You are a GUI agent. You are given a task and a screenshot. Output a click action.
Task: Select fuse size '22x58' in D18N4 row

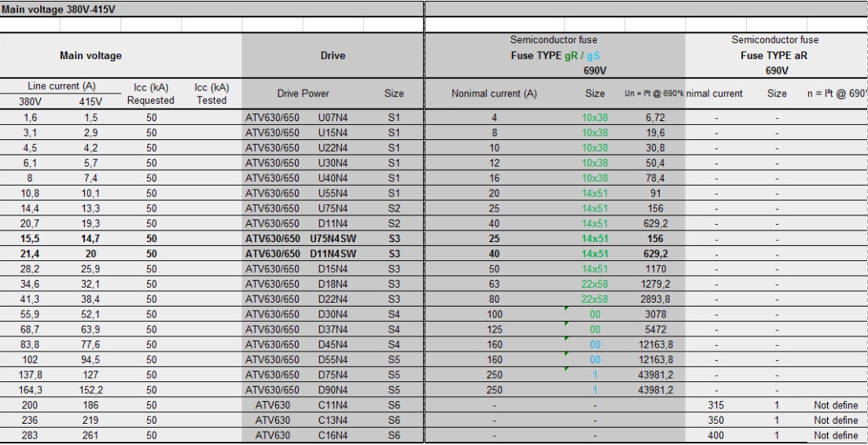click(594, 284)
